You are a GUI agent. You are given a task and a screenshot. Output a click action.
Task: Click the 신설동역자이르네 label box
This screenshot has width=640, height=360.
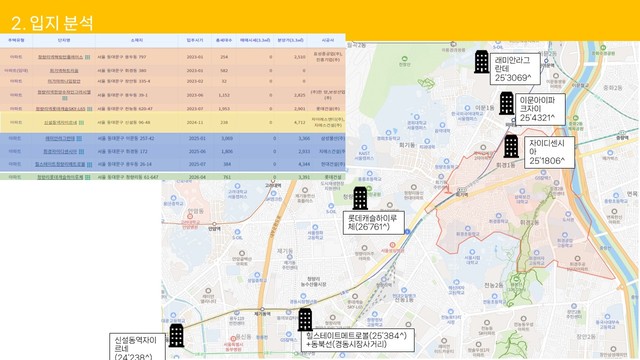pos(138,347)
